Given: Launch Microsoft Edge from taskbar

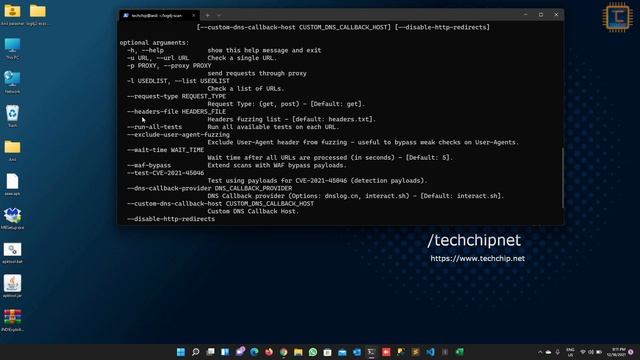Looking at the screenshot, I should click(x=254, y=352).
